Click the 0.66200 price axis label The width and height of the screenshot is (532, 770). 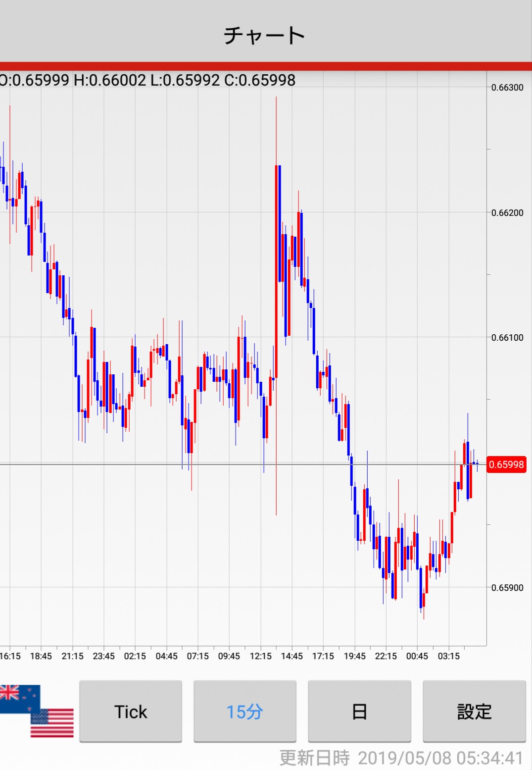507,213
